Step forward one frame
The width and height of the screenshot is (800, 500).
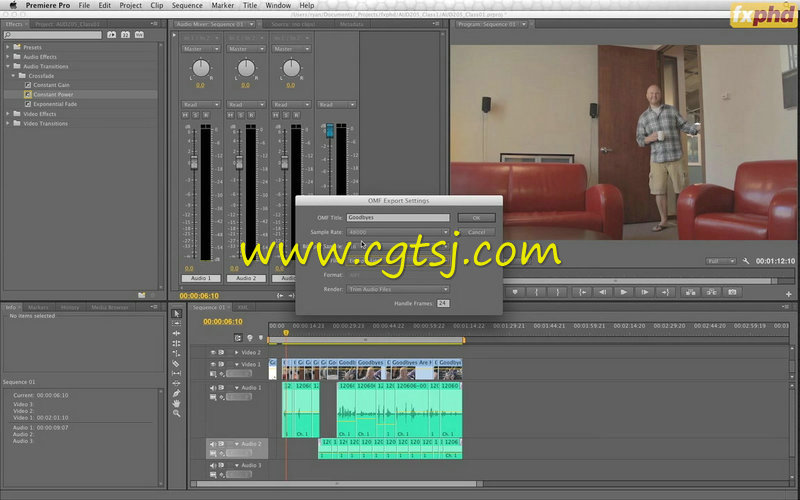pyautogui.click(x=644, y=292)
